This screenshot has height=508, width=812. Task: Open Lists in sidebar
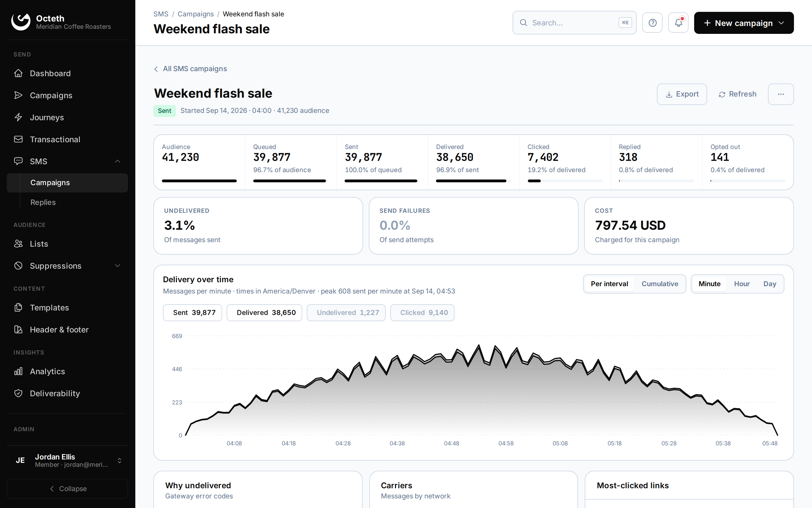(x=67, y=244)
